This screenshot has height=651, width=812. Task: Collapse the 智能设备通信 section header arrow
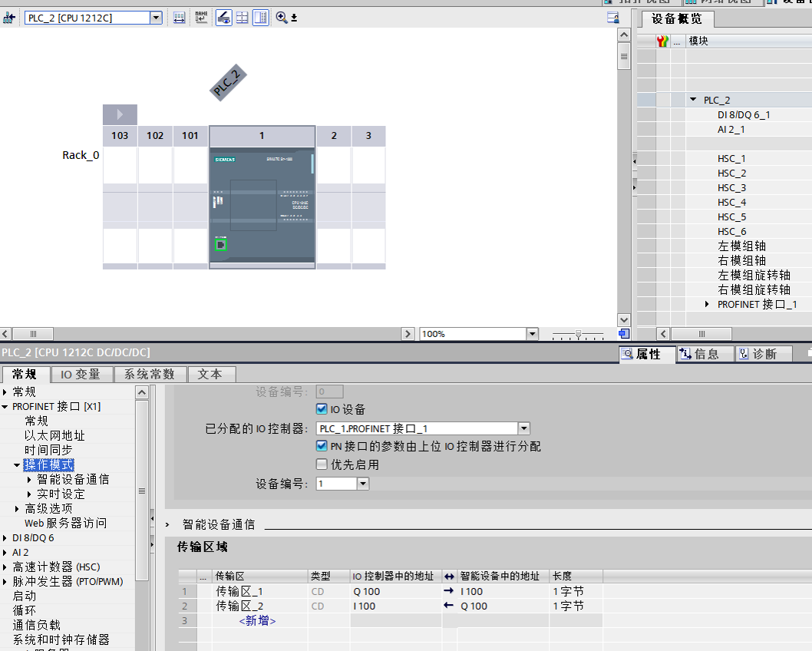(x=167, y=524)
